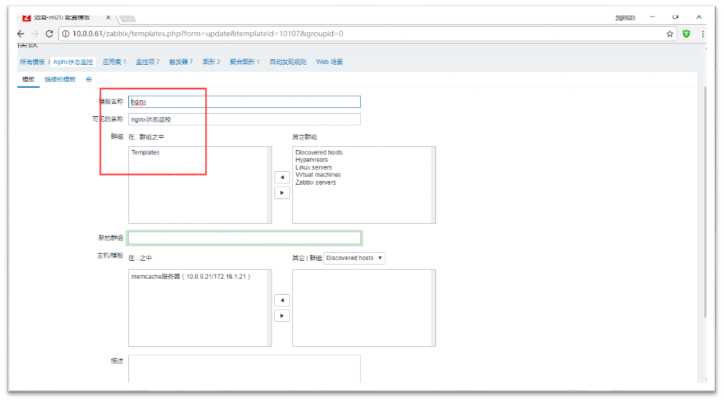724x402 pixels.
Task: Bookmark page with star icon
Action: (x=670, y=34)
